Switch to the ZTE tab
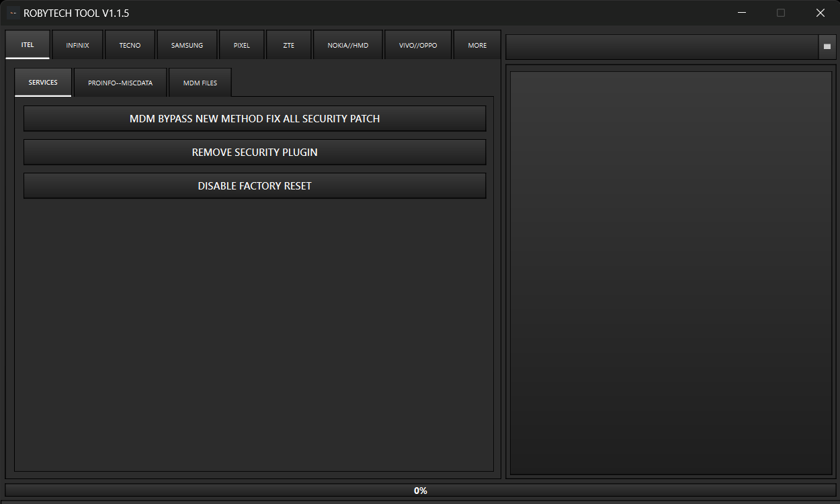Screen dimensions: 840x504 288,45
